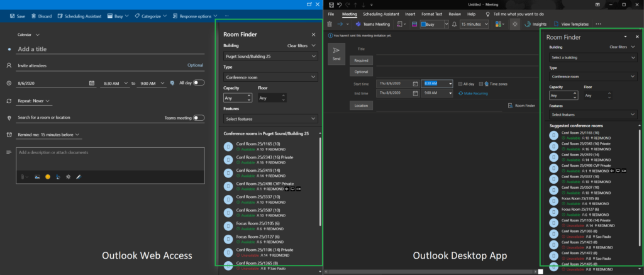Image resolution: width=644 pixels, height=275 pixels.
Task: Click ribbon More commands ellipsis in desktop
Action: click(597, 25)
